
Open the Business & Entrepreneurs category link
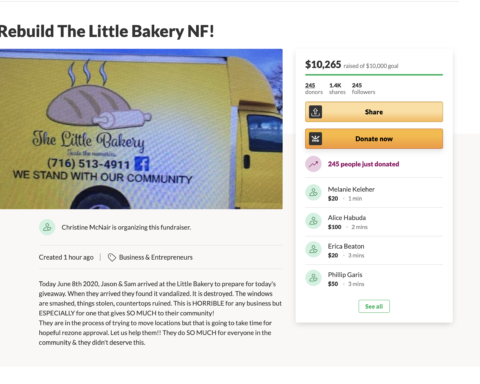click(x=156, y=257)
